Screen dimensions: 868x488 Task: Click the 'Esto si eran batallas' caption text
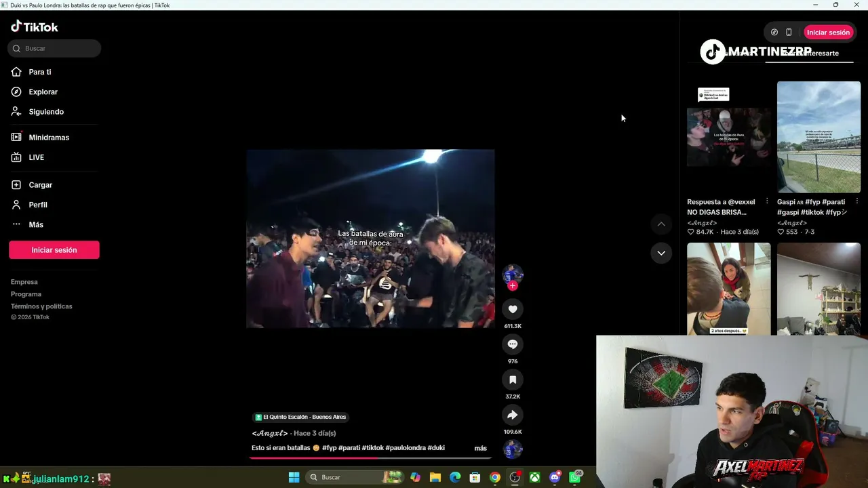281,448
